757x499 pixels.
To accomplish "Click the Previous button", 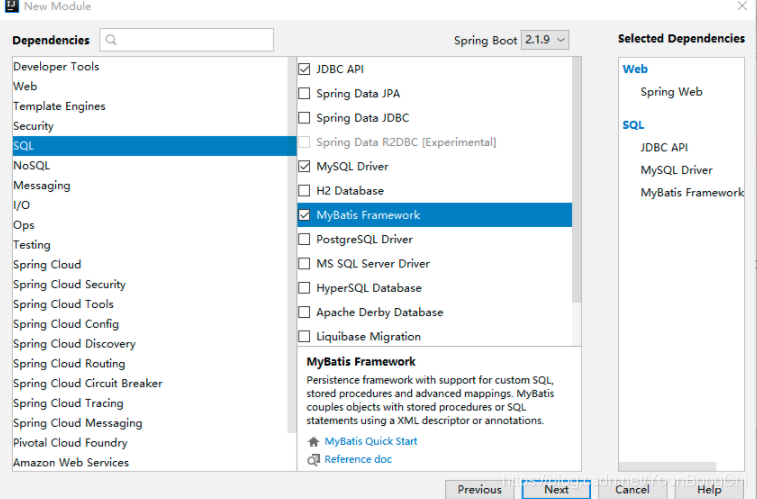I will click(479, 489).
